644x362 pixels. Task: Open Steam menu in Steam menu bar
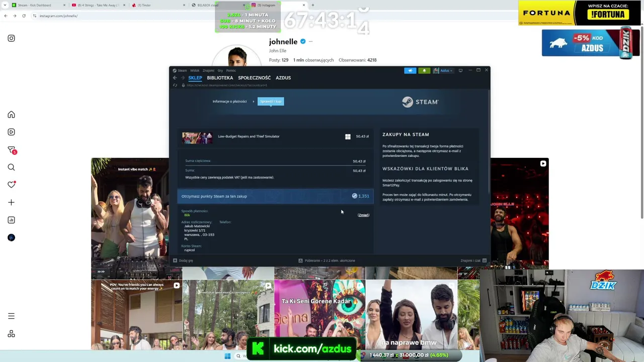tap(180, 70)
